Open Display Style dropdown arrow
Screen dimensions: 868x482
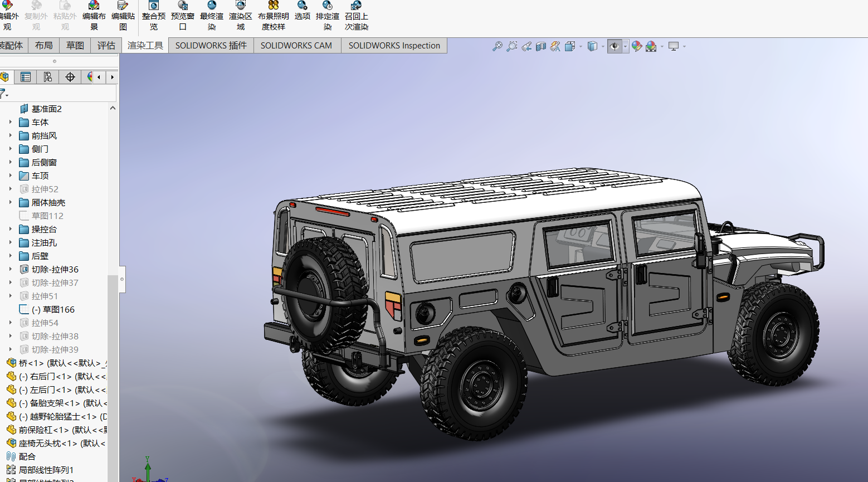point(603,46)
